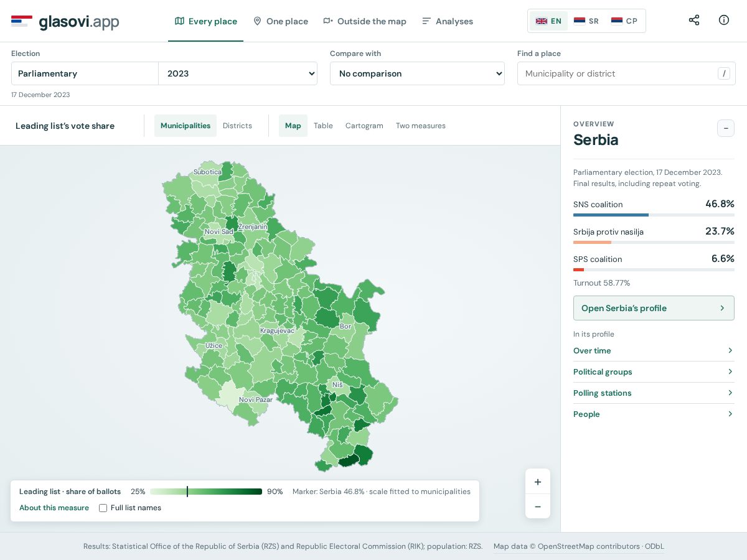Click SNS coalition result bar
This screenshot has height=560, width=747.
pyautogui.click(x=654, y=215)
